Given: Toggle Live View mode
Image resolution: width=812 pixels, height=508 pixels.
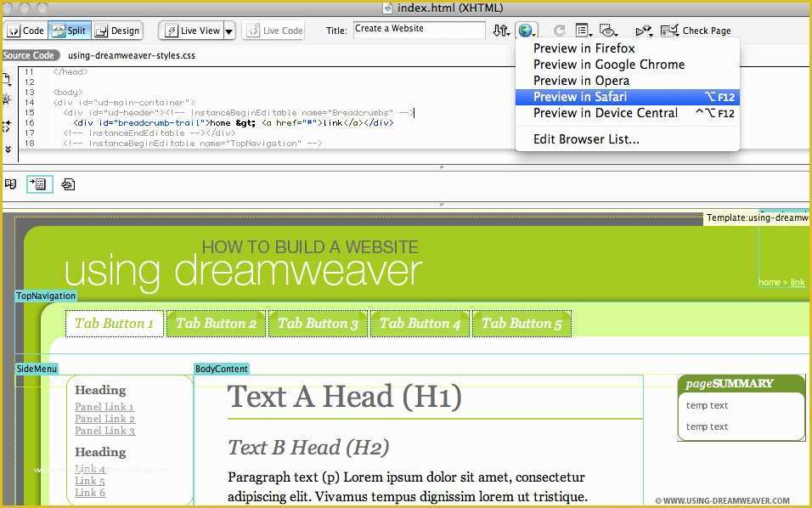Looking at the screenshot, I should point(193,31).
